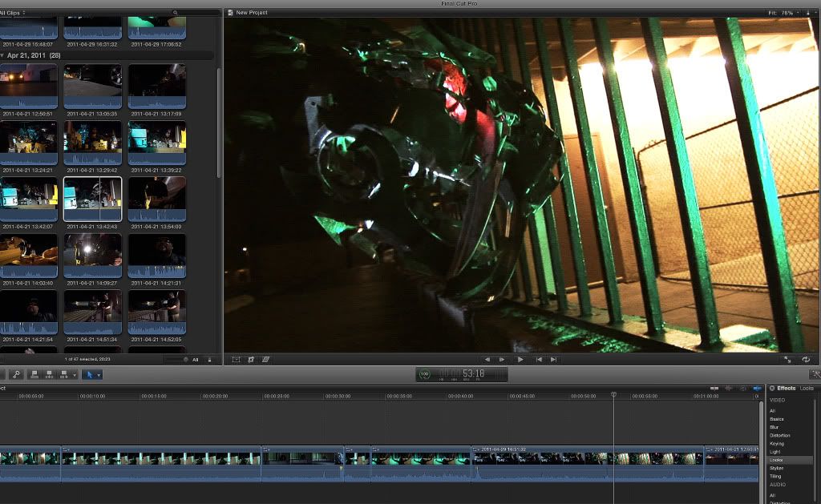
Task: Click the Play button under the viewer
Action: (x=520, y=360)
